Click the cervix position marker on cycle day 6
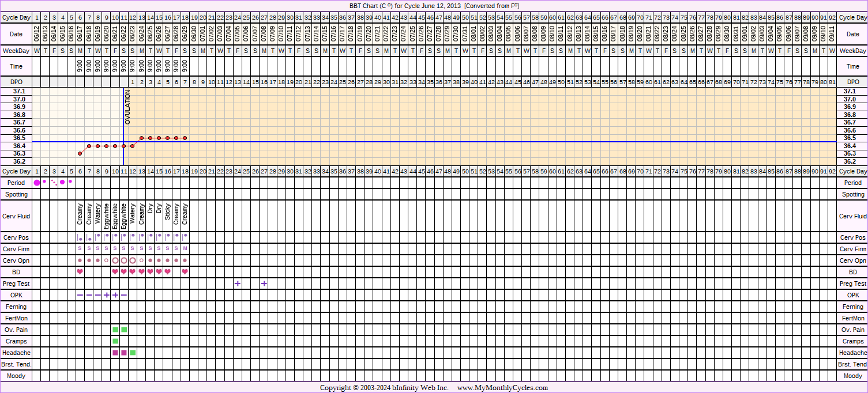This screenshot has height=393, width=868. [x=80, y=237]
